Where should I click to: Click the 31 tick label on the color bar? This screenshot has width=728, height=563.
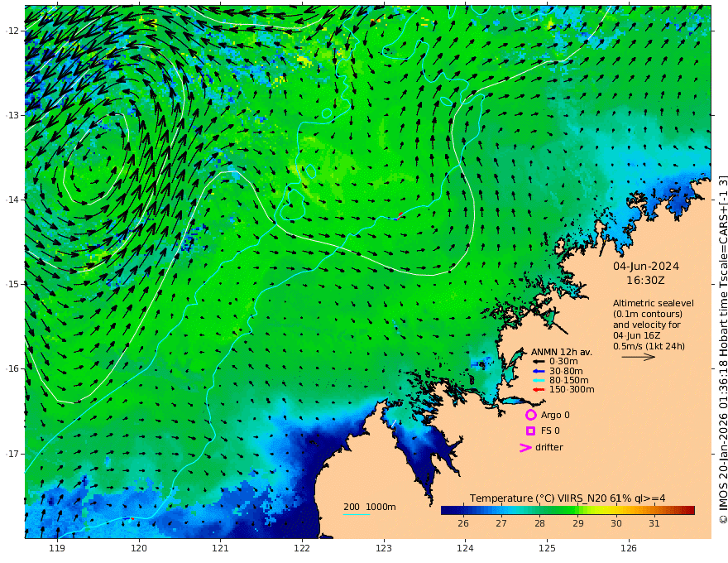pos(654,523)
